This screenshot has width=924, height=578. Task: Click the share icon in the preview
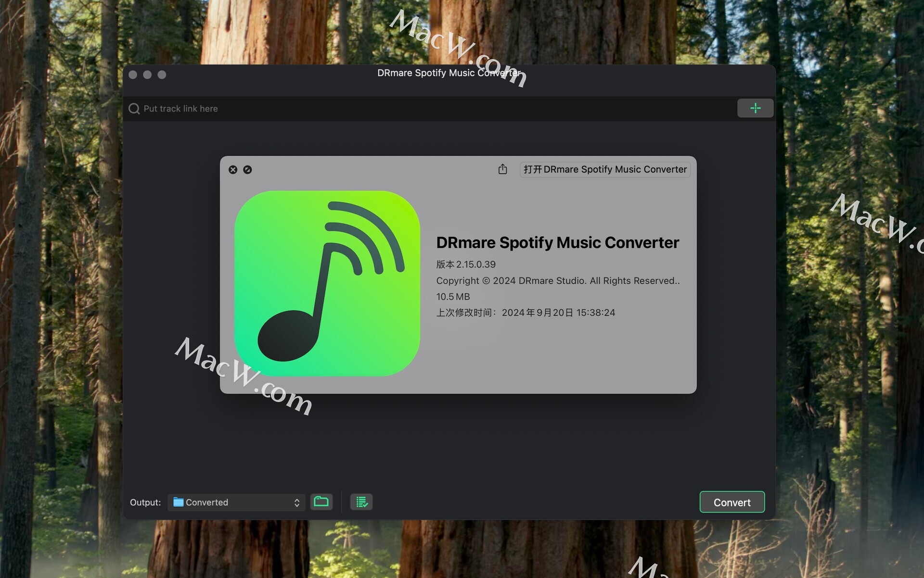502,169
